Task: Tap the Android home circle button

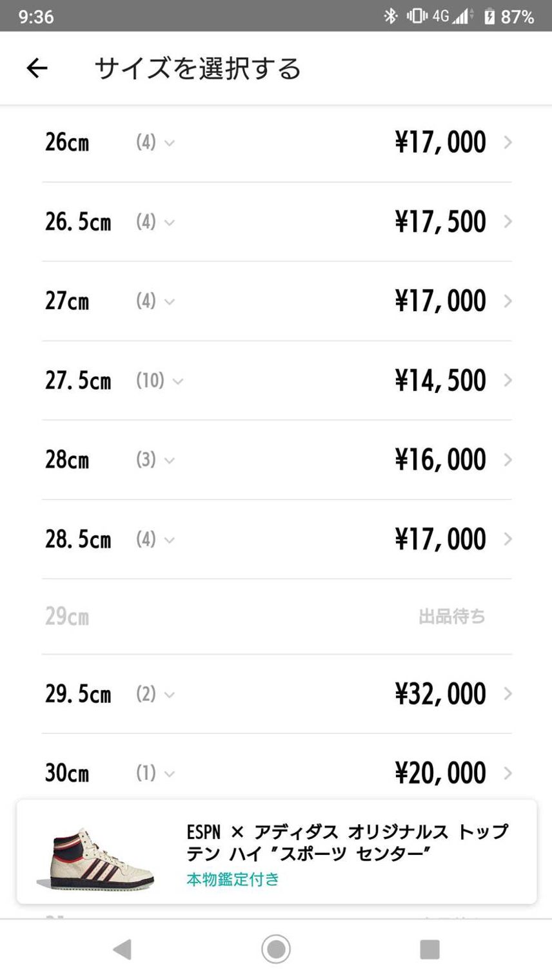Action: tap(276, 949)
